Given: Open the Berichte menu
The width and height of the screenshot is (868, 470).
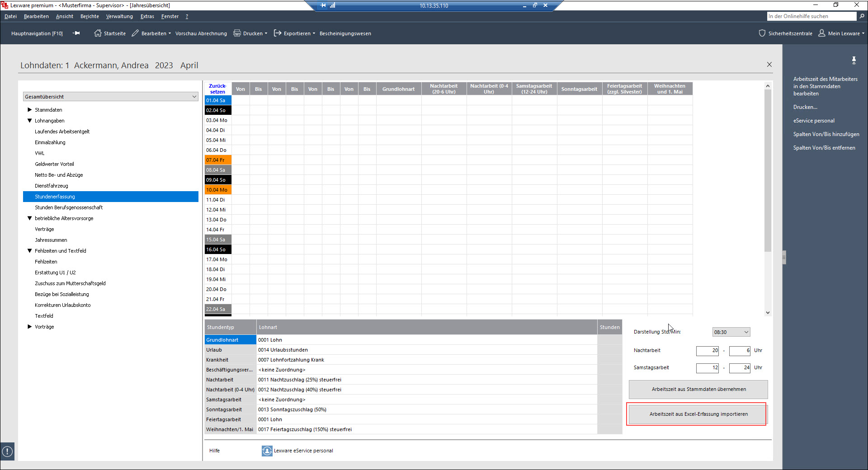Looking at the screenshot, I should point(90,16).
